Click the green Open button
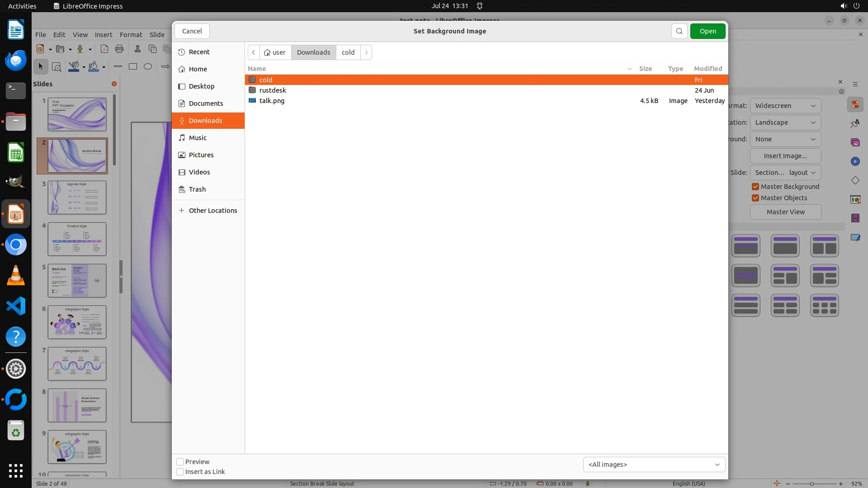The height and width of the screenshot is (488, 868). tap(708, 31)
